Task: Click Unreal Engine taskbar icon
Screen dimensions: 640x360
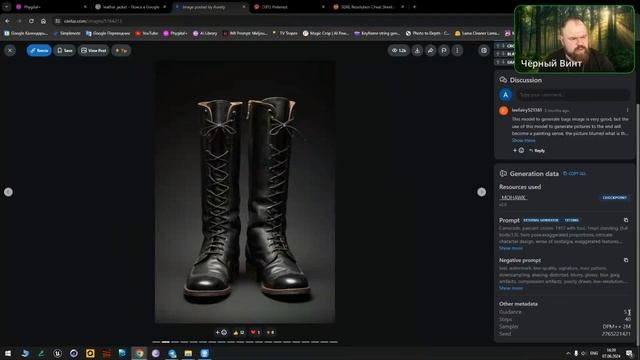Action: pyautogui.click(x=58, y=353)
